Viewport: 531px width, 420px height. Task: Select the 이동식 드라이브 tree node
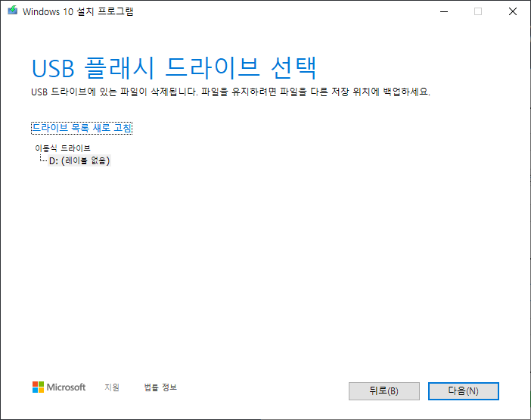[x=63, y=148]
